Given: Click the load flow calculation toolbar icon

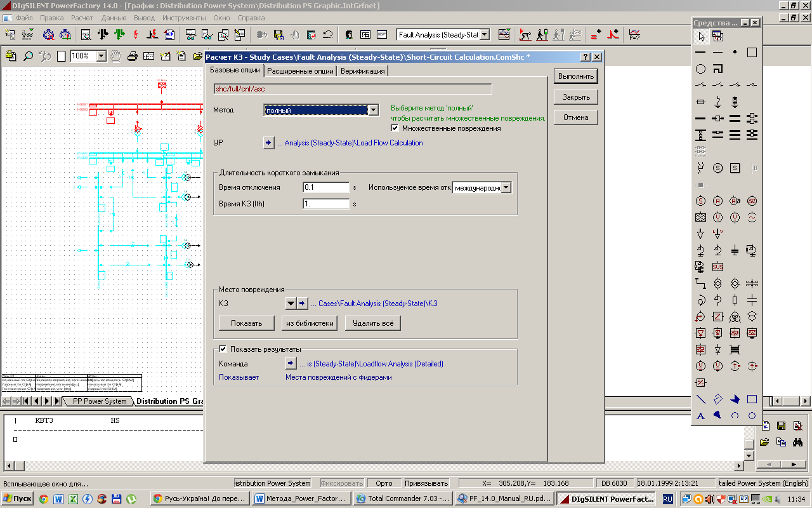Looking at the screenshot, I should tap(103, 34).
